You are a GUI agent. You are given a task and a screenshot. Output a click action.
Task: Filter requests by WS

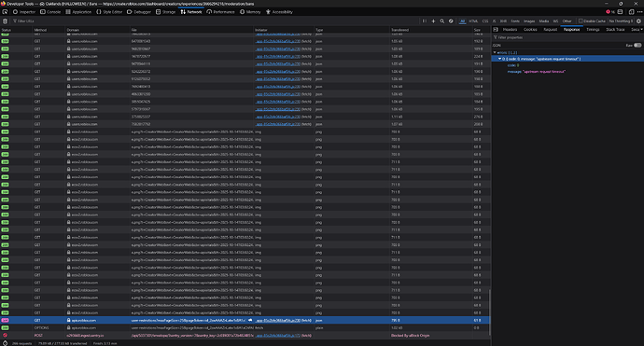pos(555,21)
